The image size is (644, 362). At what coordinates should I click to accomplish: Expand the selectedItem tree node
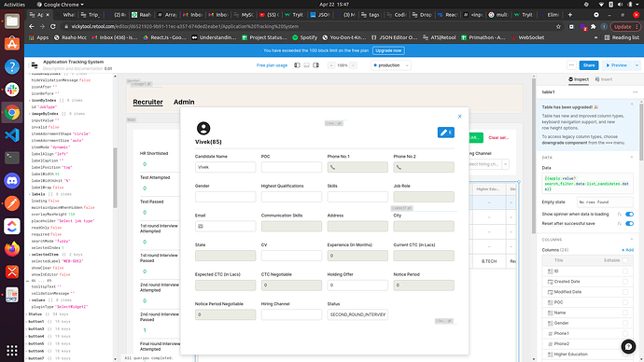(x=30, y=255)
